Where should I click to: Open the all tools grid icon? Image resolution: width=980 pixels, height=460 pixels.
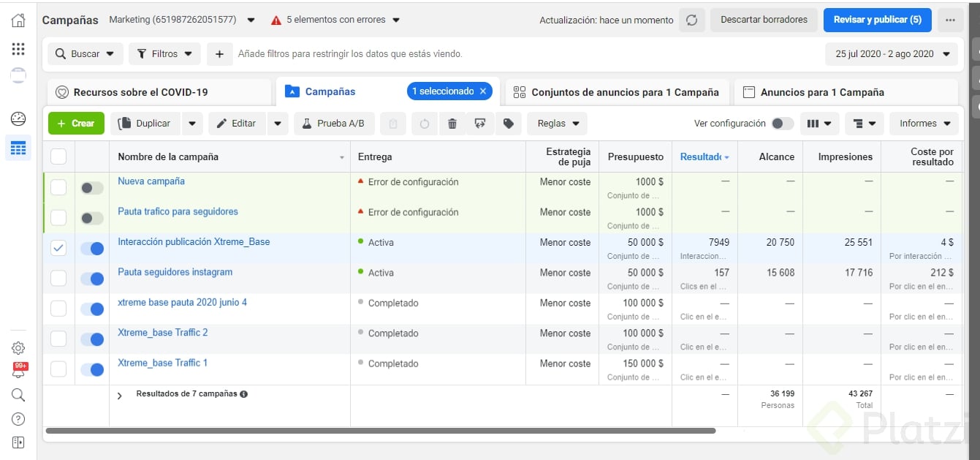point(18,49)
